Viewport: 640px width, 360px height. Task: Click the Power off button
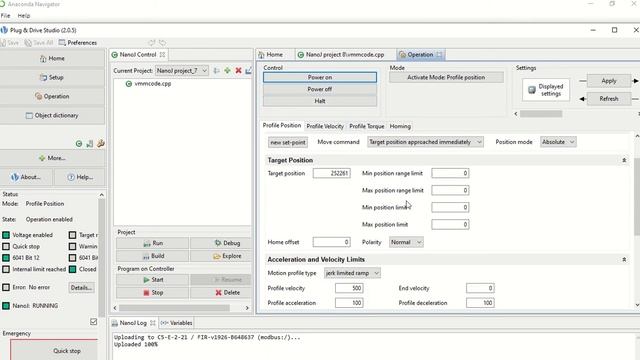click(320, 89)
